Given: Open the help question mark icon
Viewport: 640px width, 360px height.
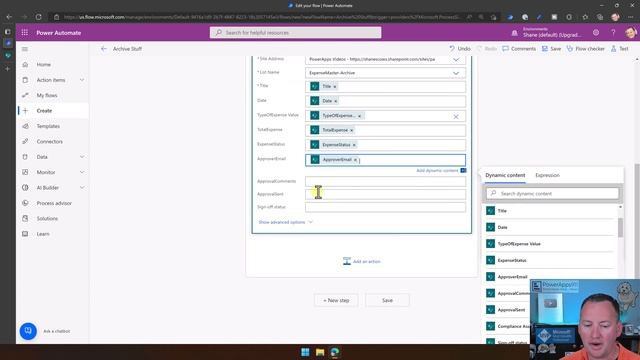Looking at the screenshot, I should click(613, 33).
